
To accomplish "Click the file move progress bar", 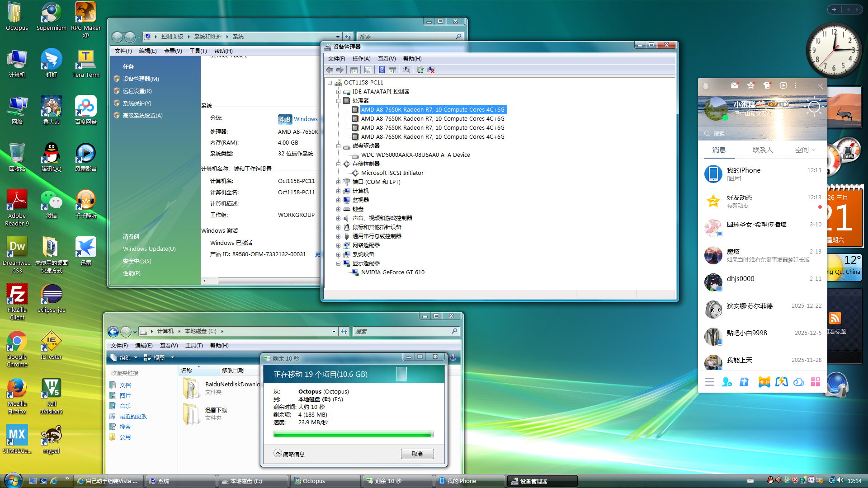I will pyautogui.click(x=353, y=434).
